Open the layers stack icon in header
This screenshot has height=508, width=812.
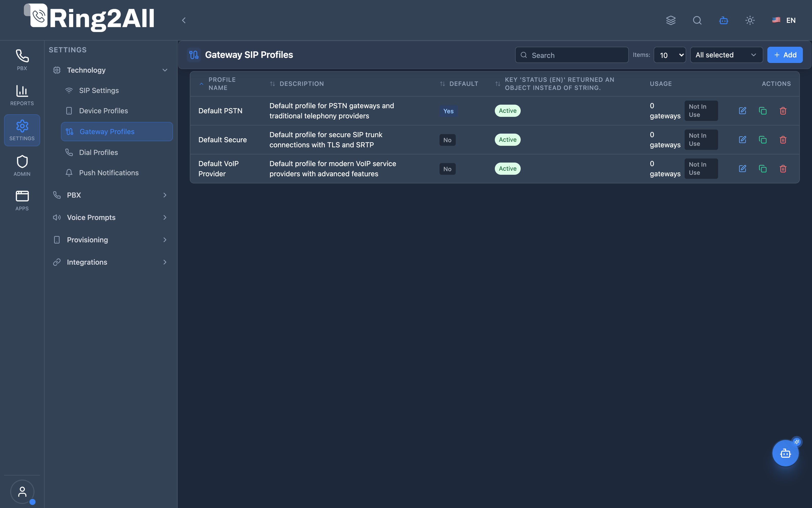click(x=671, y=20)
